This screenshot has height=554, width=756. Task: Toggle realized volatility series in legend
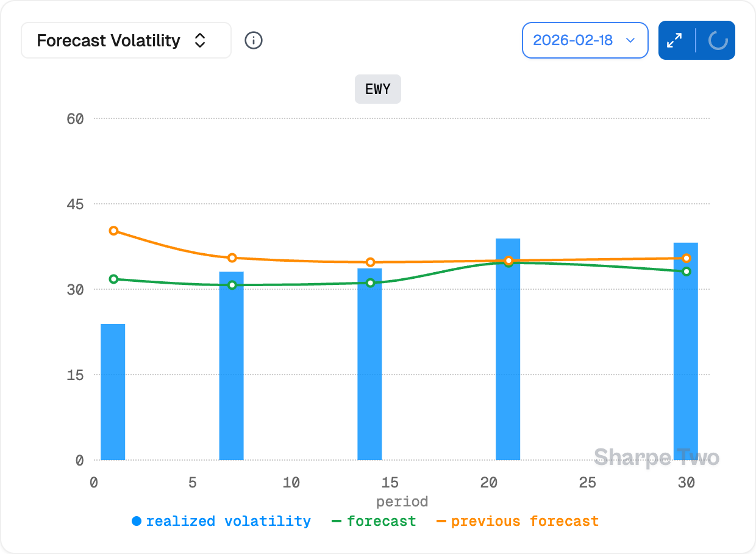click(228, 522)
